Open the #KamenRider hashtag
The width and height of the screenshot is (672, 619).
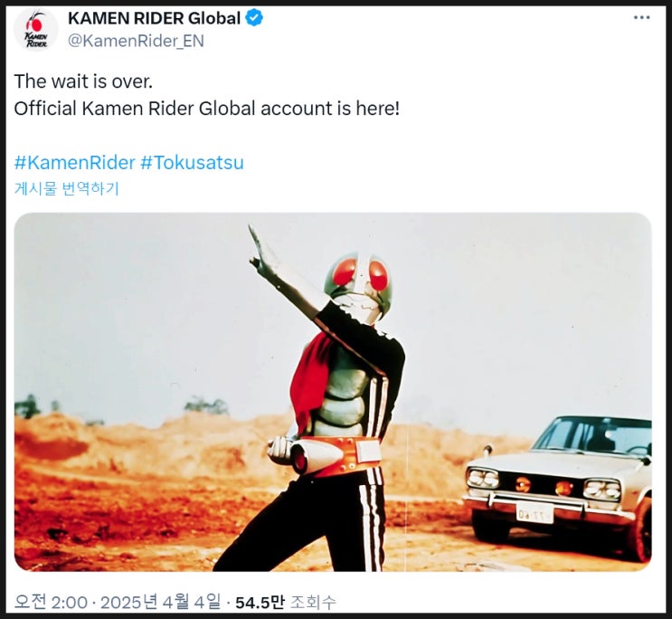(74, 163)
